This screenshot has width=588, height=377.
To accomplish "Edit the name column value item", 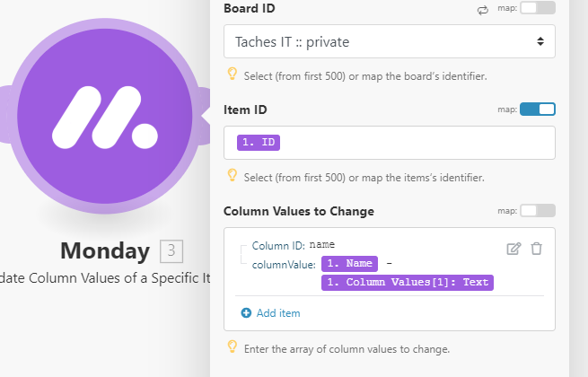I will 513,249.
